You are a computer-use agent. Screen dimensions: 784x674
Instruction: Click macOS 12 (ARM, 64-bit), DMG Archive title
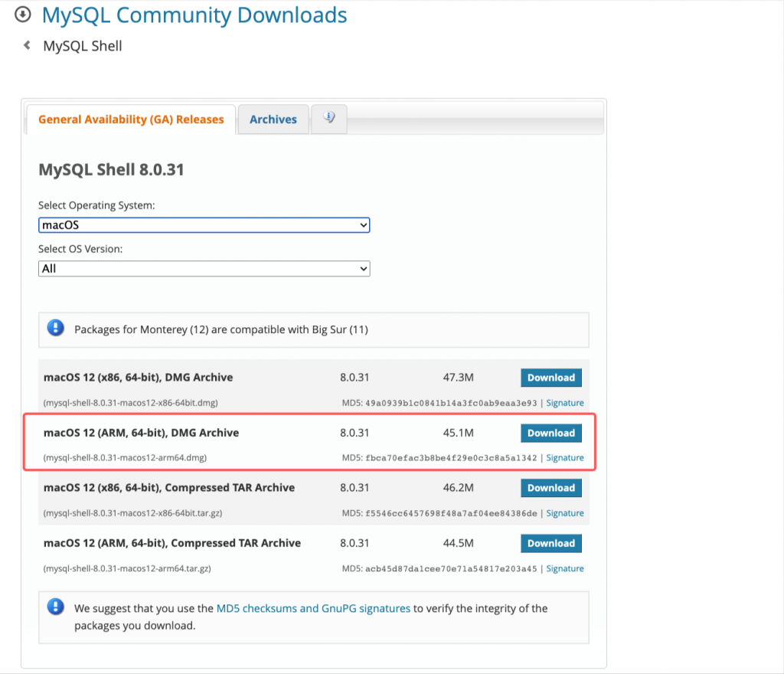141,433
